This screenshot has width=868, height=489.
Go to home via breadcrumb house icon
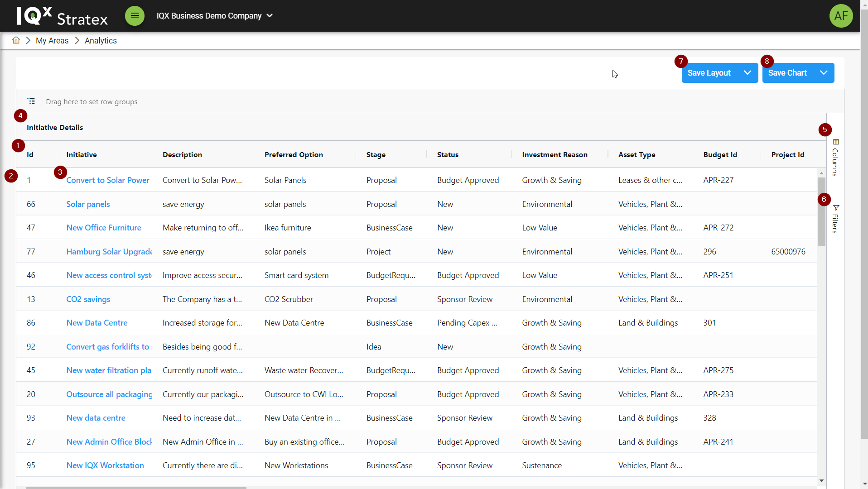click(x=16, y=40)
